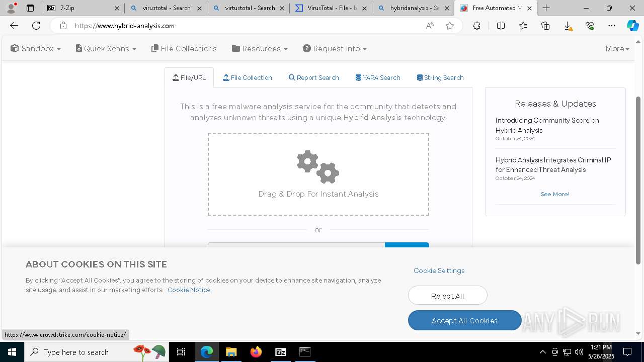Open the Windows Start menu
Viewport: 644px width, 362px height.
(x=12, y=352)
